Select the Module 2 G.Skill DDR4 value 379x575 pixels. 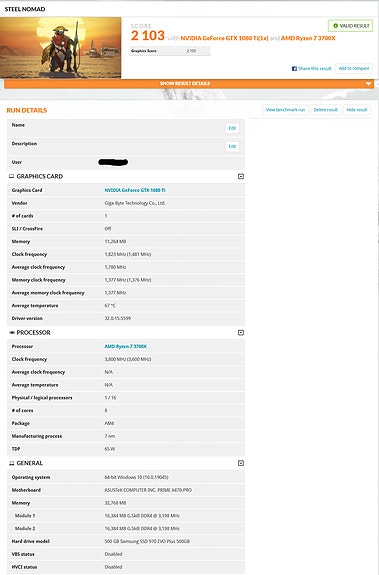click(142, 528)
